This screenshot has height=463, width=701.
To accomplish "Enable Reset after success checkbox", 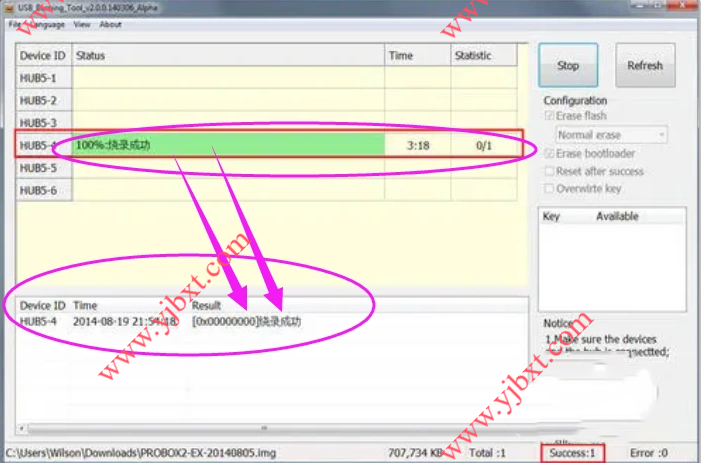I will coord(550,171).
